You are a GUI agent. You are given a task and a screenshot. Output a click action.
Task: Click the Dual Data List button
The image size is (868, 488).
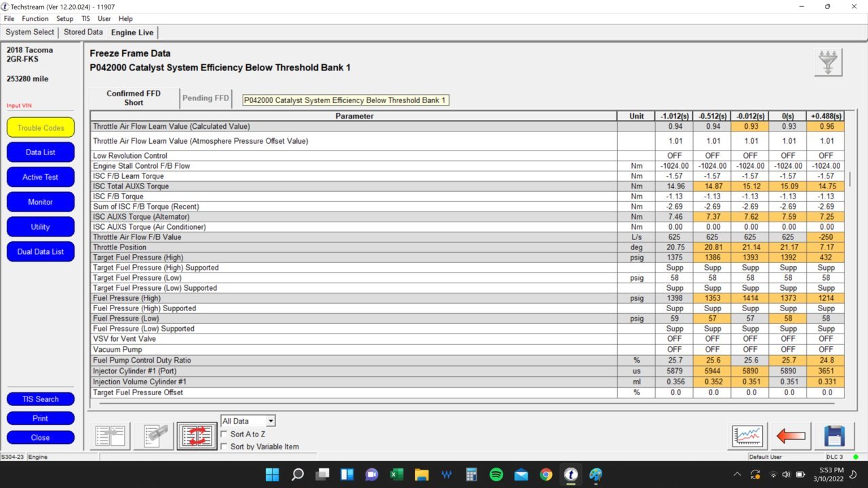coord(41,251)
